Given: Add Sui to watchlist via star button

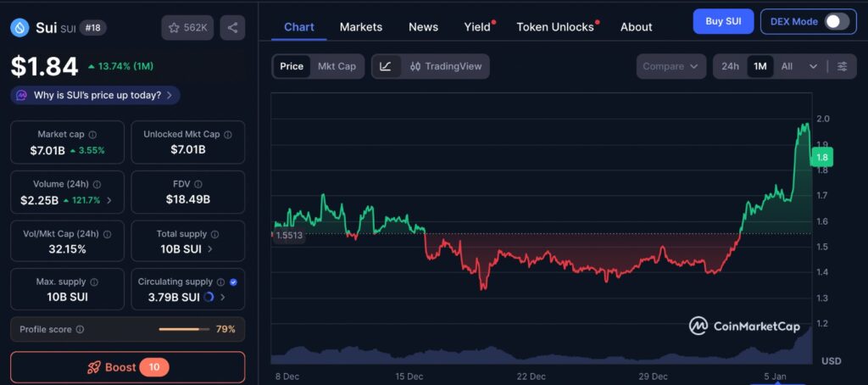Looking at the screenshot, I should pyautogui.click(x=187, y=28).
